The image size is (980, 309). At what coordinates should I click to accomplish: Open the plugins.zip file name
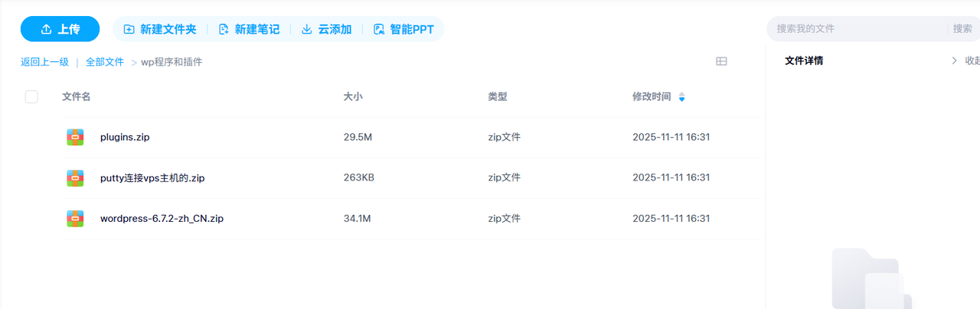(125, 137)
